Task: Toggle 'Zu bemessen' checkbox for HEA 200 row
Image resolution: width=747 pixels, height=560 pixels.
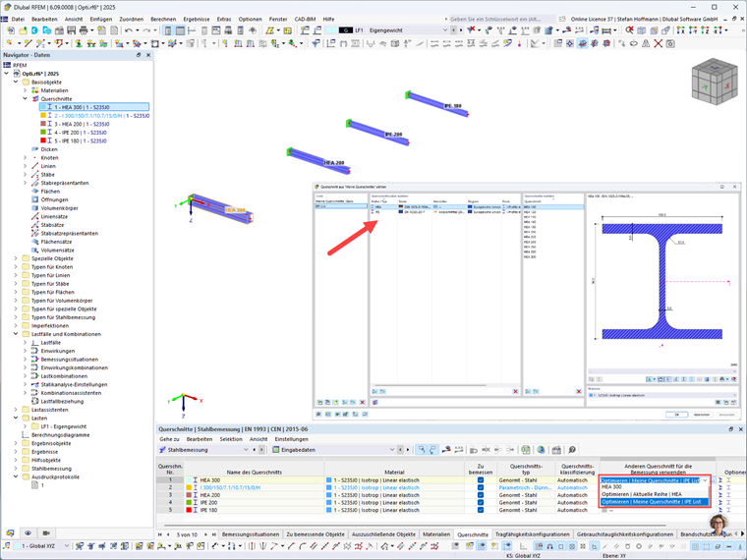Action: (481, 495)
